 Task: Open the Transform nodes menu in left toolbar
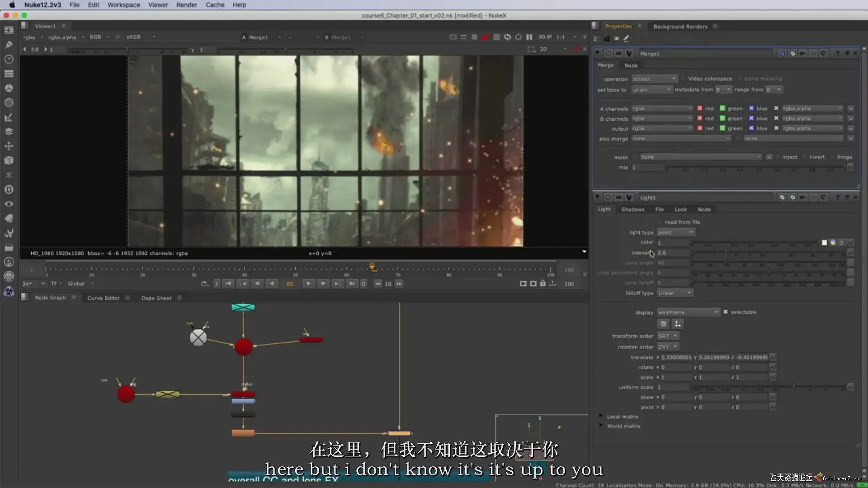pyautogui.click(x=9, y=146)
